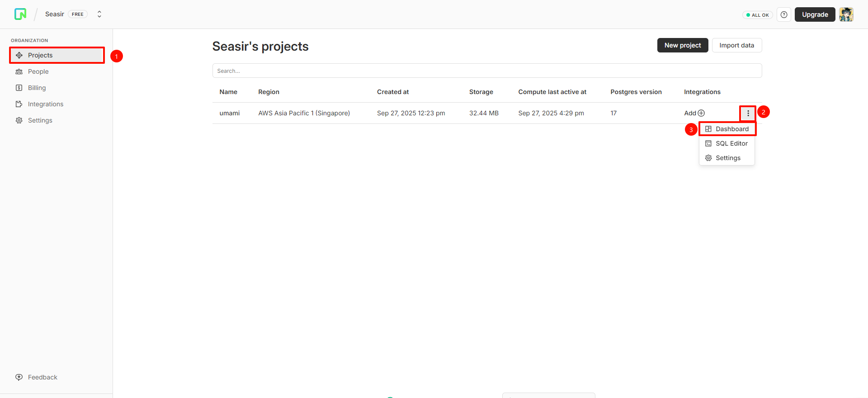The height and width of the screenshot is (398, 868).
Task: Focus the projects Search field
Action: (x=486, y=71)
